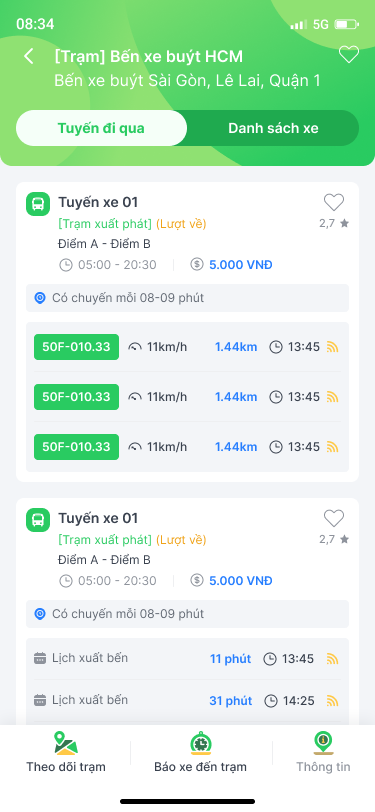Tap the green bus icon of first route
The width and height of the screenshot is (375, 812).
[38, 204]
